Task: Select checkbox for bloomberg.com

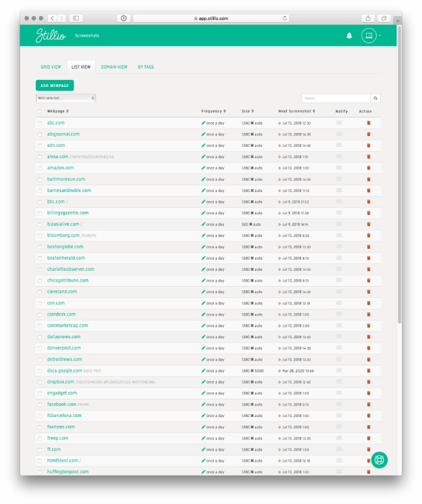Action: coord(40,236)
